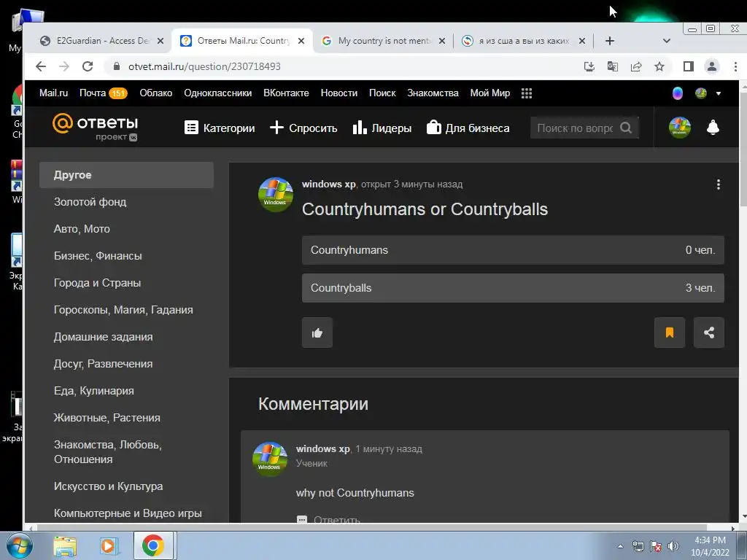Launch Windows Media Player from taskbar
Screen dimensions: 747x560
(x=109, y=546)
